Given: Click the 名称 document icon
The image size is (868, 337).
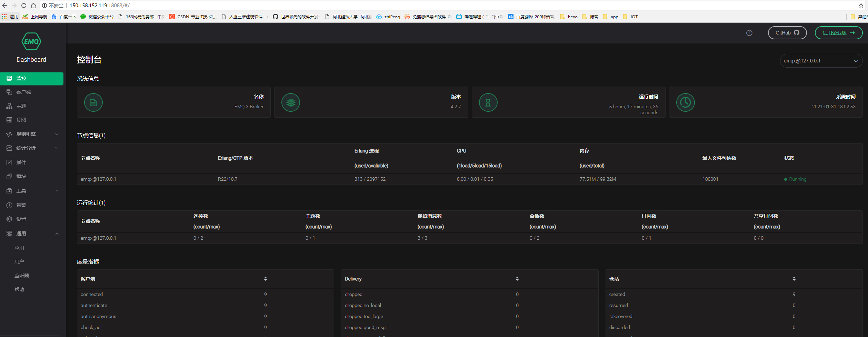Looking at the screenshot, I should point(93,102).
